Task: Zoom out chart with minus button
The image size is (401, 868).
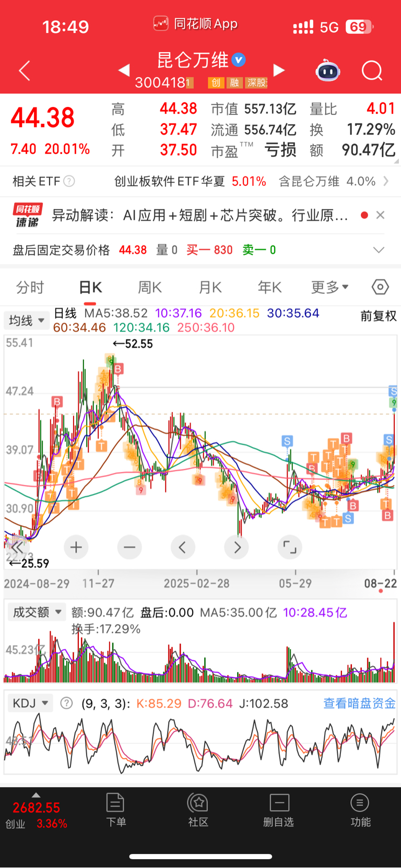Action: click(x=129, y=547)
